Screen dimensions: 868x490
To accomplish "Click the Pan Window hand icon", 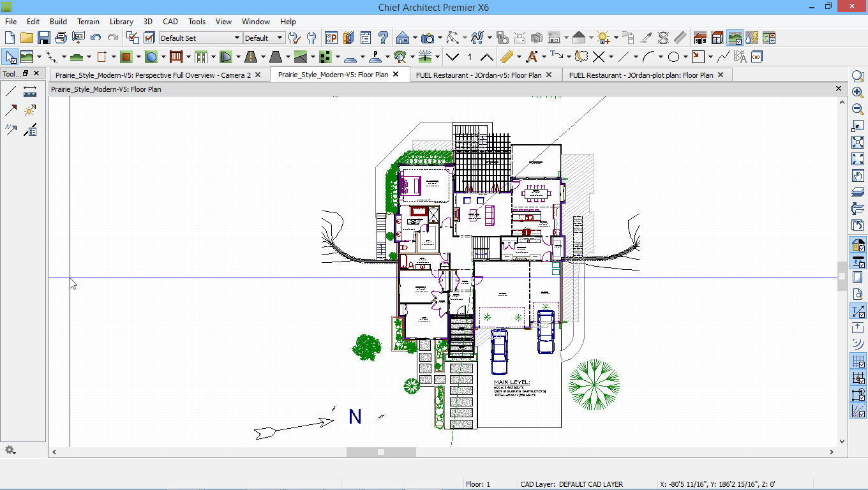I will (x=858, y=175).
